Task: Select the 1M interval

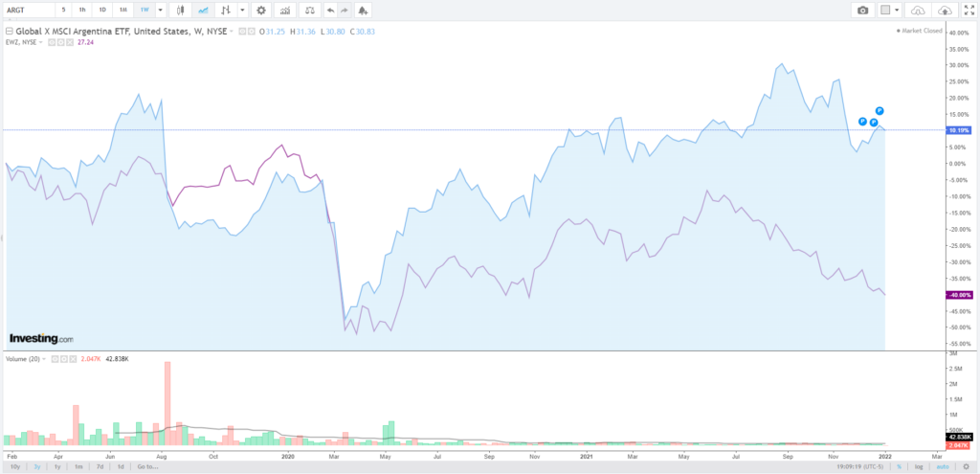Action: pyautogui.click(x=123, y=10)
